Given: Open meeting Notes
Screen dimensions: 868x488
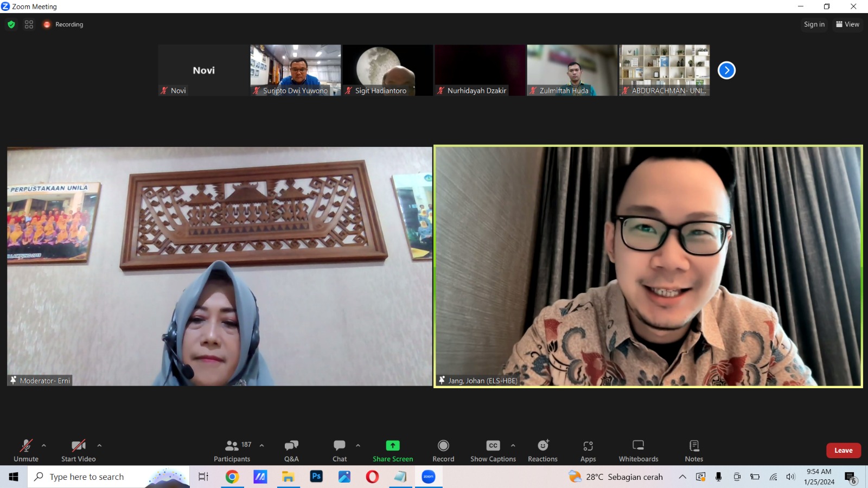Looking at the screenshot, I should [x=694, y=450].
